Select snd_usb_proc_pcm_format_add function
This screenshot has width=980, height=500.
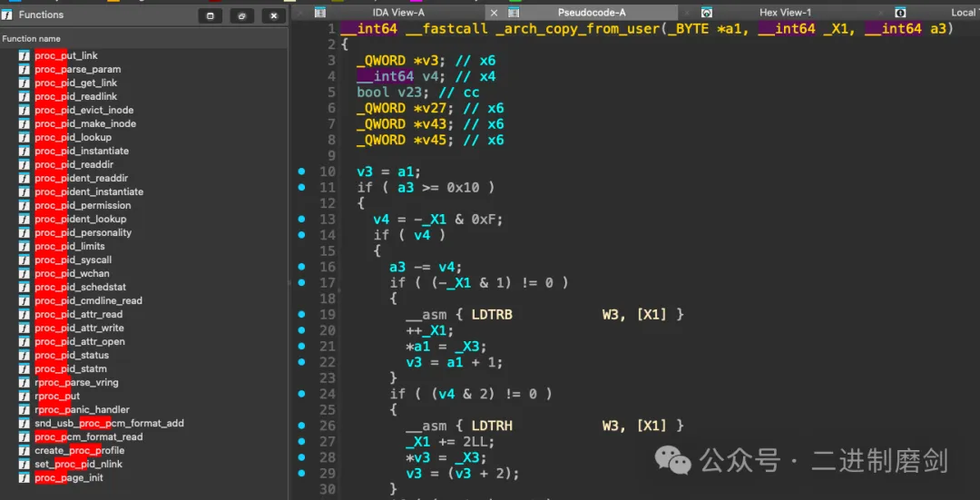pyautogui.click(x=109, y=424)
